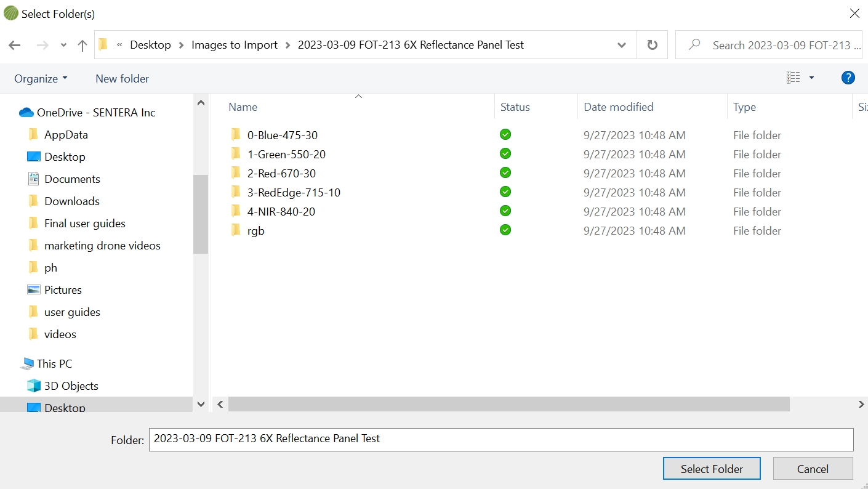Click the 0-Blue-475-30 folder icon
868x489 pixels.
pos(235,135)
